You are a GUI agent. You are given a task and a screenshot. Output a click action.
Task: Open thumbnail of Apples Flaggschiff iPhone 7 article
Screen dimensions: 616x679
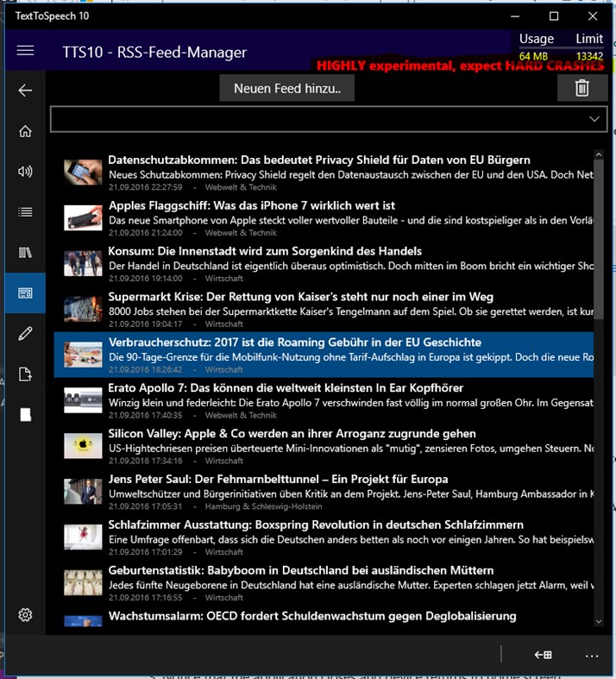tap(83, 217)
